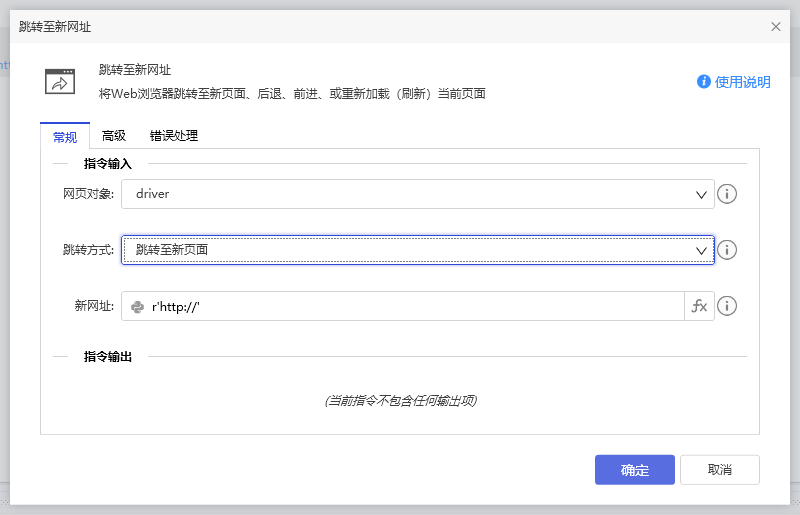Screen dimensions: 800x515
Task: Select the 错误处理 tab
Action: point(174,136)
